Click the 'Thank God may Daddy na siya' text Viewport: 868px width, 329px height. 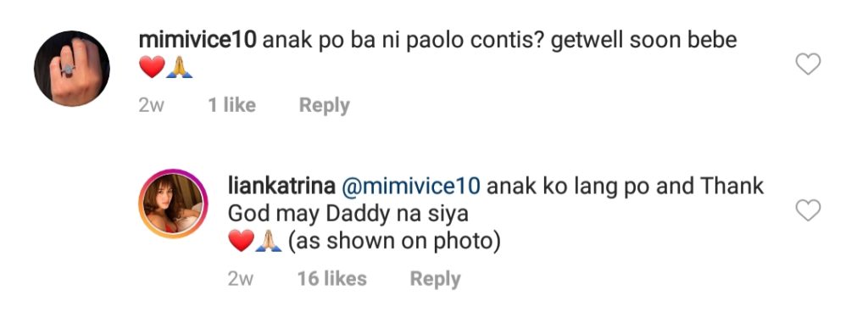pos(495,200)
